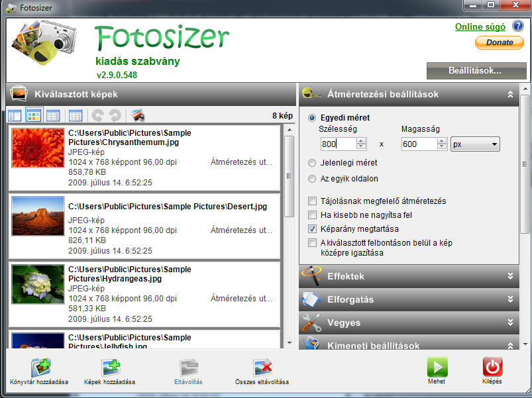Increase Szélesség with its up arrow
This screenshot has width=532, height=398.
pos(361,140)
